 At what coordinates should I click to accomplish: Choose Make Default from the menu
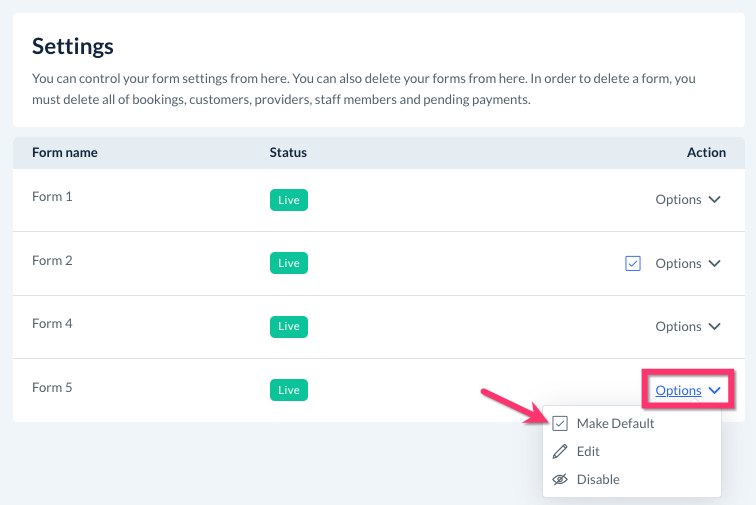click(x=615, y=423)
